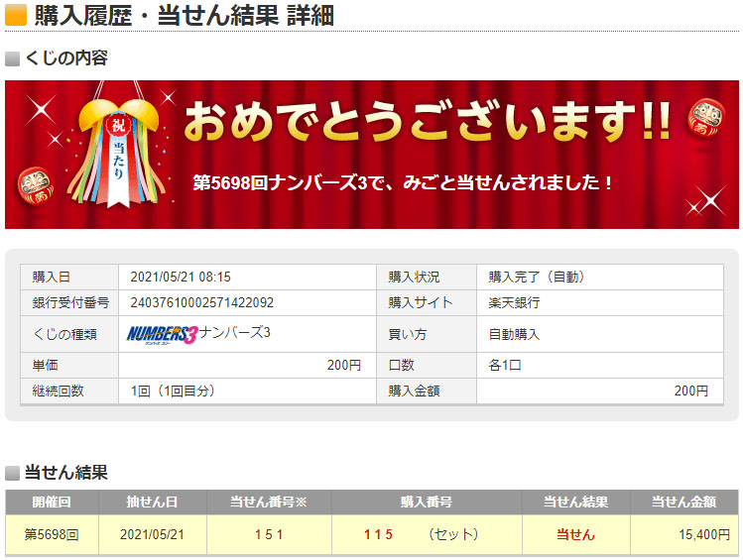Viewport: 743px width, 560px height.
Task: Click the 抽せん日 column header
Action: pyautogui.click(x=152, y=502)
